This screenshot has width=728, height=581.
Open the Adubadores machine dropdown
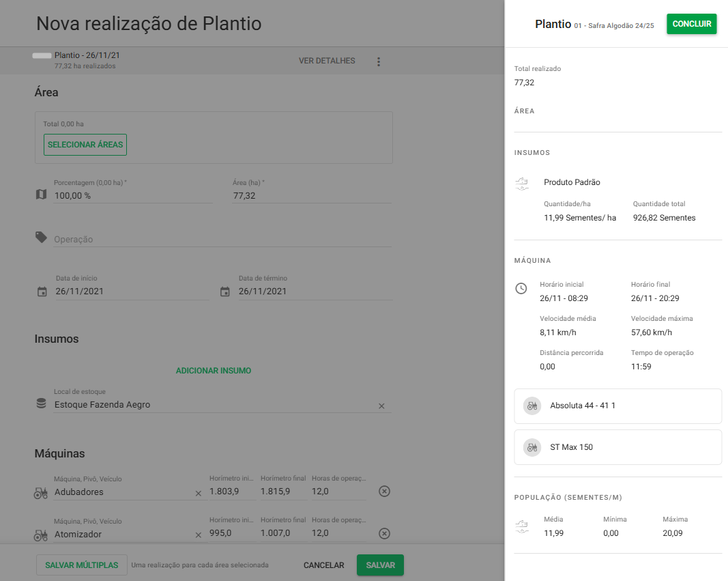click(123, 492)
